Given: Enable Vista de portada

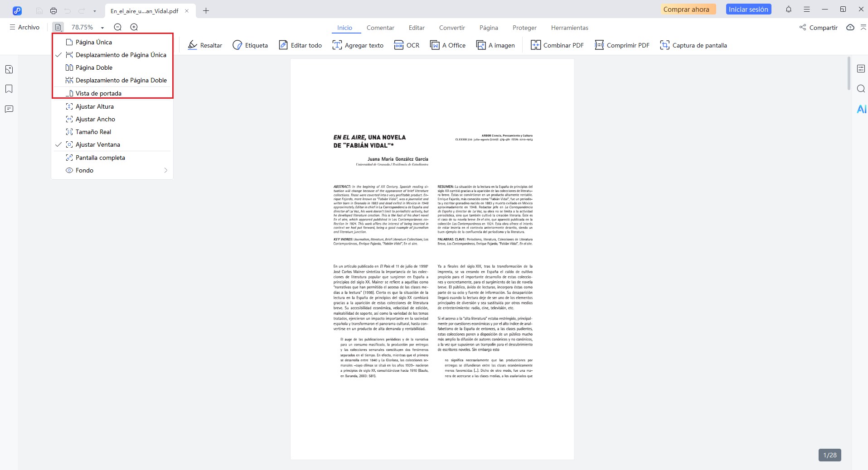Looking at the screenshot, I should [112, 93].
